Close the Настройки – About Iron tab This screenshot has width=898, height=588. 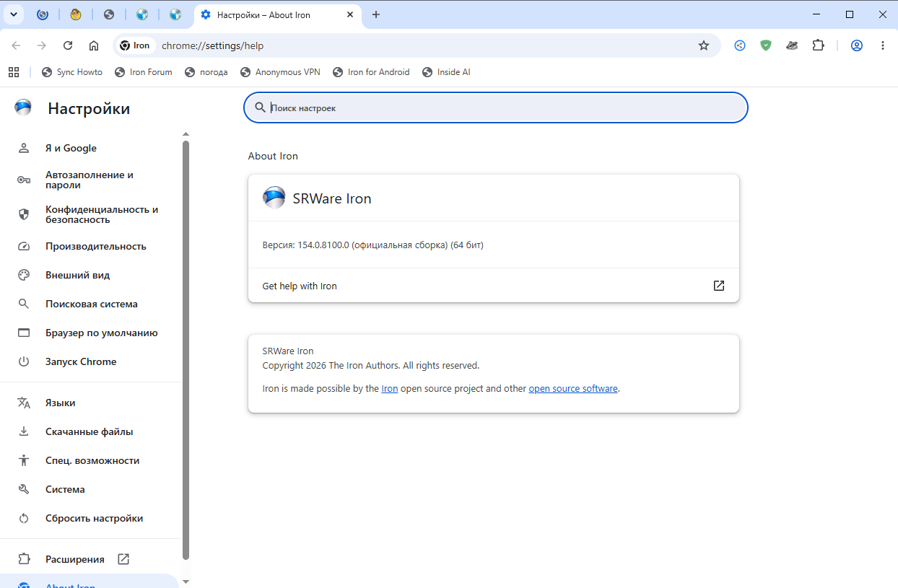tap(350, 14)
